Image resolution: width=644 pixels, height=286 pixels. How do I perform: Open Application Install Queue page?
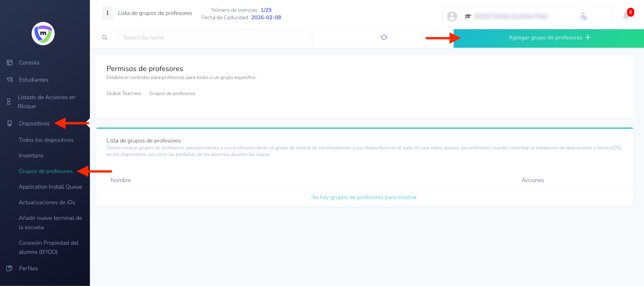pyautogui.click(x=50, y=187)
